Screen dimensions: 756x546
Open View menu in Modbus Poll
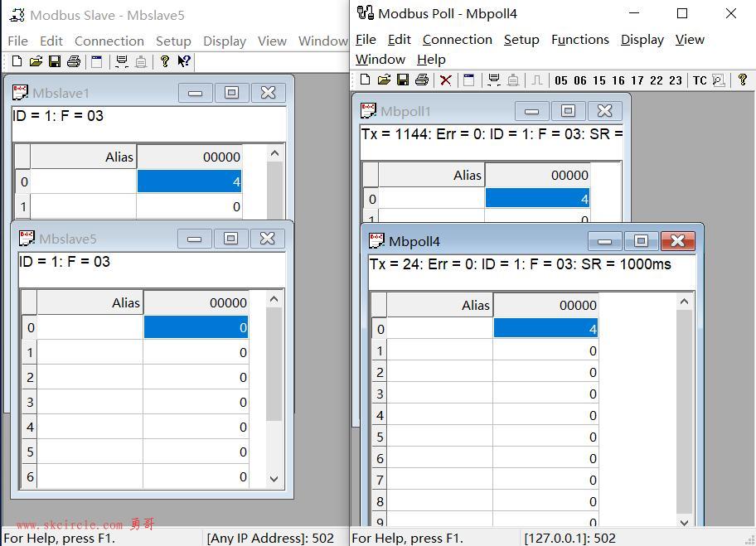(690, 40)
